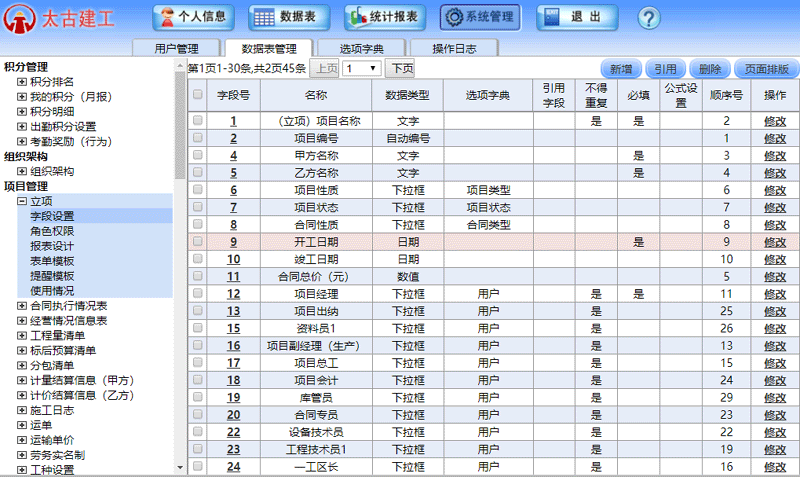The height and width of the screenshot is (477, 800).
Task: Expand the 积分明细 tree node
Action: (22, 111)
